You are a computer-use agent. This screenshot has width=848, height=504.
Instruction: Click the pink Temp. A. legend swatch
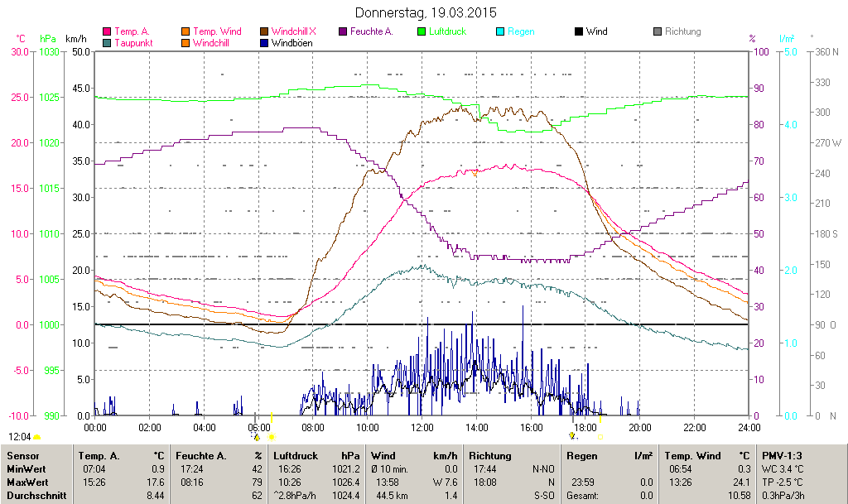(x=107, y=31)
